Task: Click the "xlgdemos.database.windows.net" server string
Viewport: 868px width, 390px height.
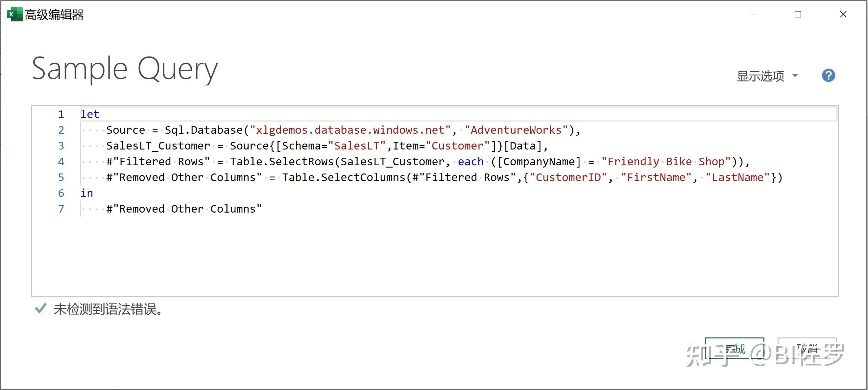Action: [x=350, y=130]
